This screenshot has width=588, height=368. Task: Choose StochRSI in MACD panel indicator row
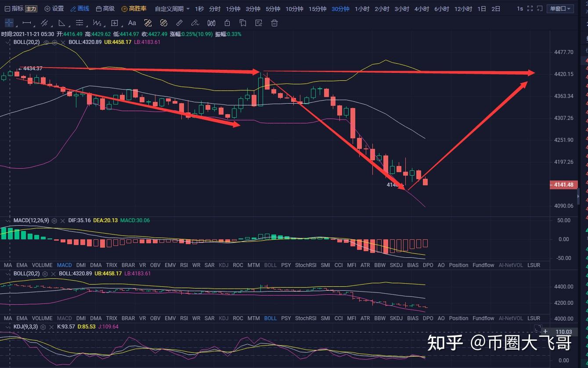click(306, 265)
